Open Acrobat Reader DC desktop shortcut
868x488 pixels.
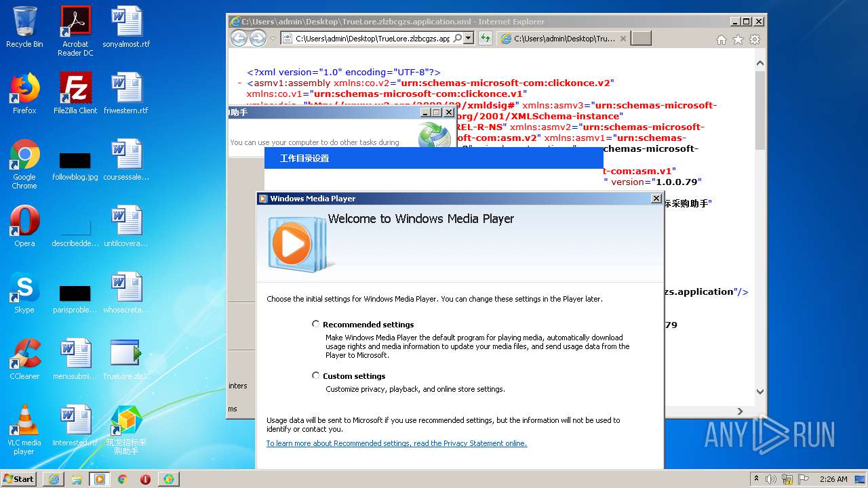(x=75, y=31)
